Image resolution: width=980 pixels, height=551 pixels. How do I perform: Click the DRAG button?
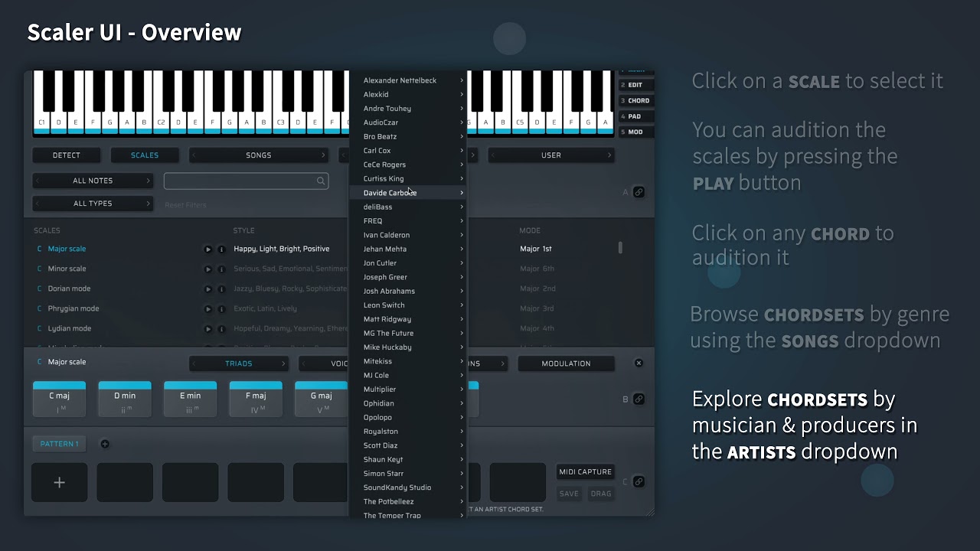pyautogui.click(x=601, y=494)
